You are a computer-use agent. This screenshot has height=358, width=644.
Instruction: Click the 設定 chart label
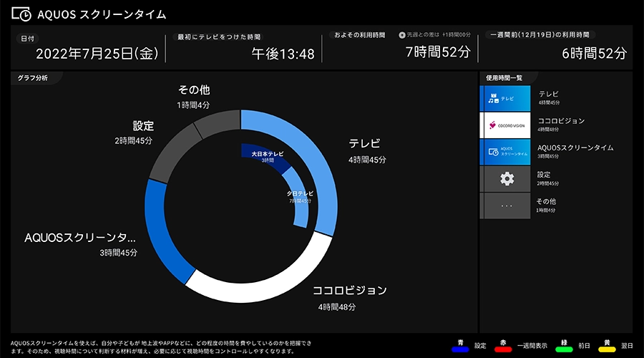(143, 126)
